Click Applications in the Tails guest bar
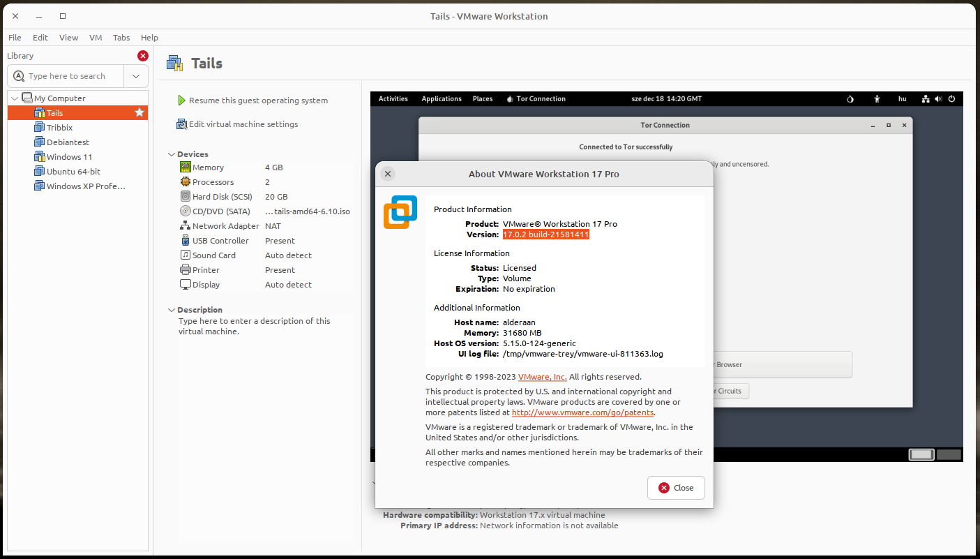980x559 pixels. (442, 99)
